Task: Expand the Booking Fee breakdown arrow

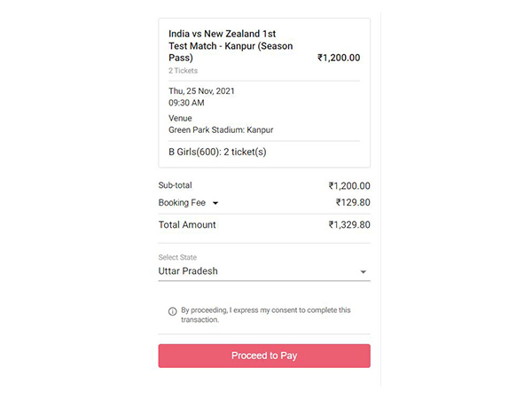Action: click(215, 203)
